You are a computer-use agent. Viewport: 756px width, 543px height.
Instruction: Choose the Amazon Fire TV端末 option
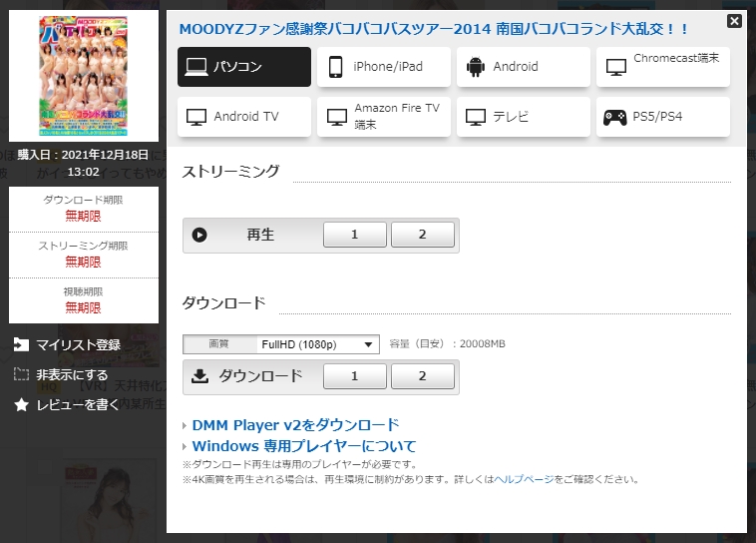pos(384,117)
